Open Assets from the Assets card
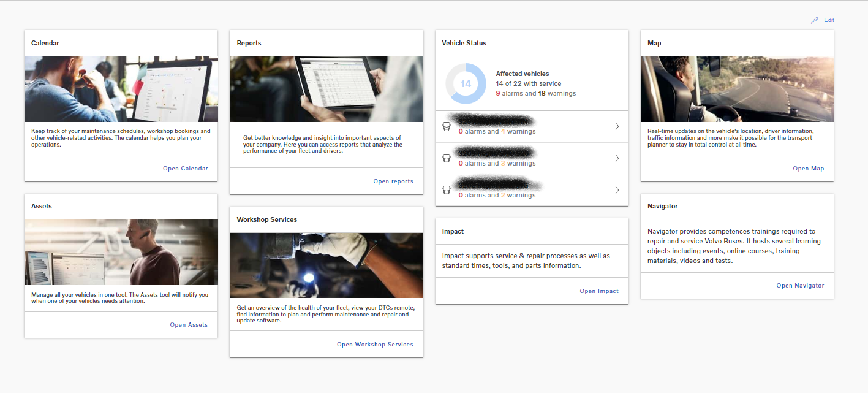Viewport: 868px width, 393px height. [189, 324]
